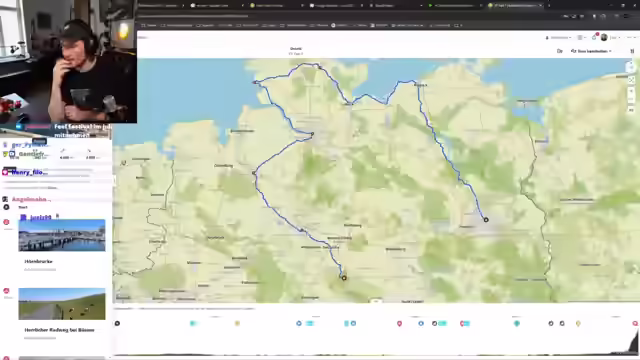Click the red highlight icon beside Hörnbrücke
Viewport: 640px width, 360px height.
(6, 222)
